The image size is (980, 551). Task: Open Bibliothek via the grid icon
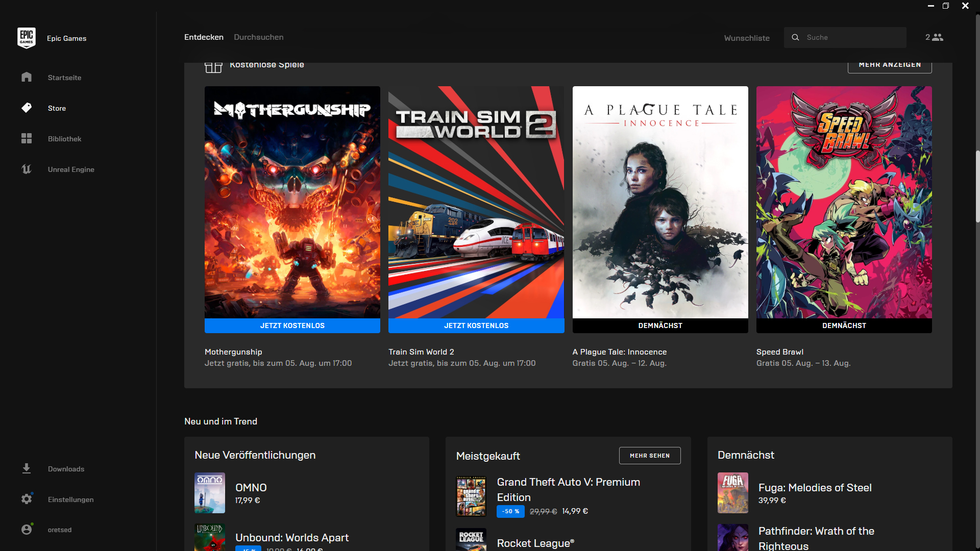point(27,138)
